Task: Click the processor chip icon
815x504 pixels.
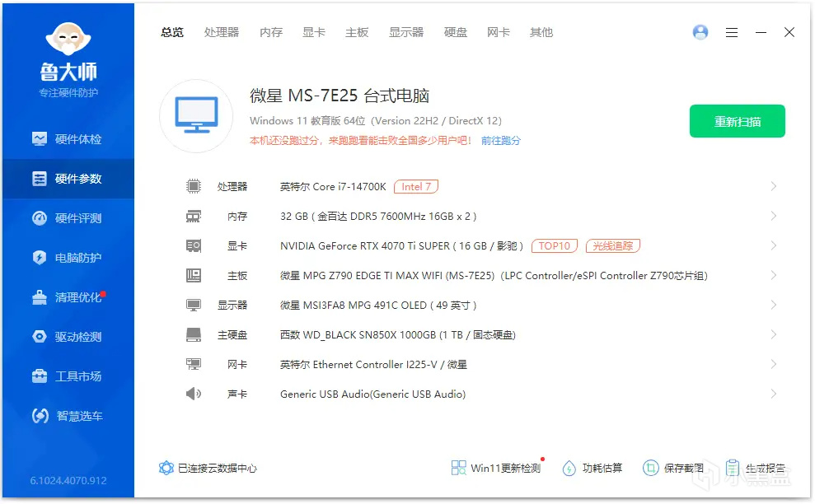Action: click(194, 186)
